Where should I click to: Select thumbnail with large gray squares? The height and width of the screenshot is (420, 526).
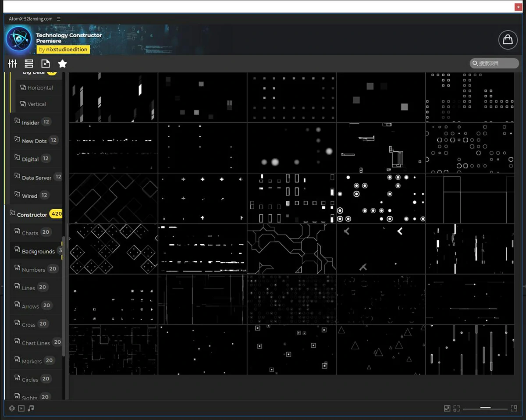pos(380,97)
